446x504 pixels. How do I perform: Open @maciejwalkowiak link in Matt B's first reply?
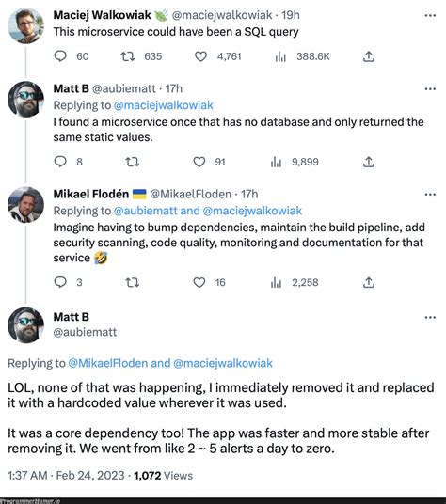[164, 105]
